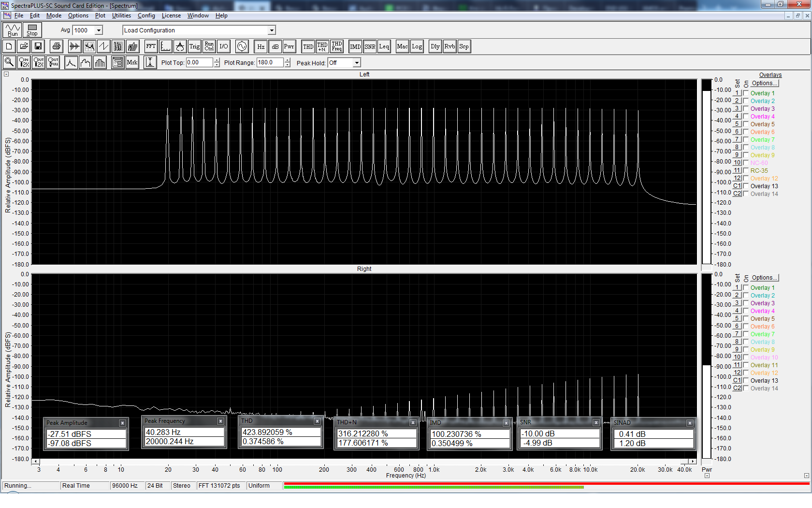Enable Overlay 1 checkbox in Left panel
Screen dimensions: 812x508
pyautogui.click(x=746, y=93)
